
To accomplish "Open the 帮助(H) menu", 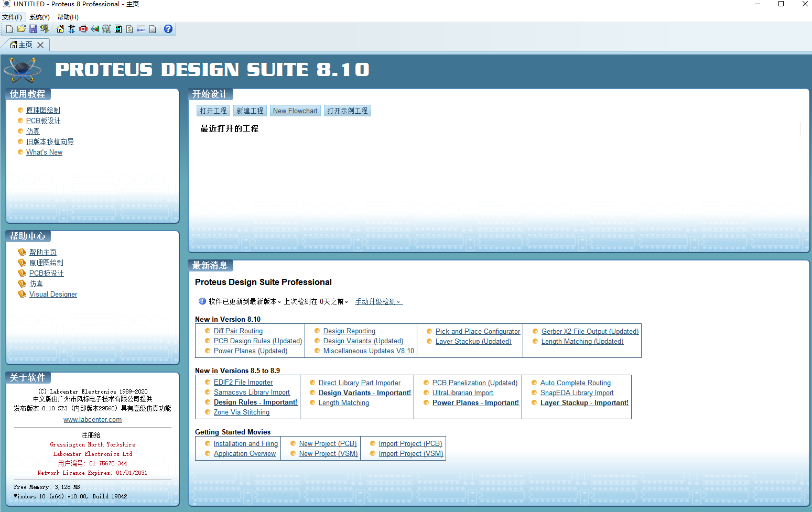I will click(68, 17).
